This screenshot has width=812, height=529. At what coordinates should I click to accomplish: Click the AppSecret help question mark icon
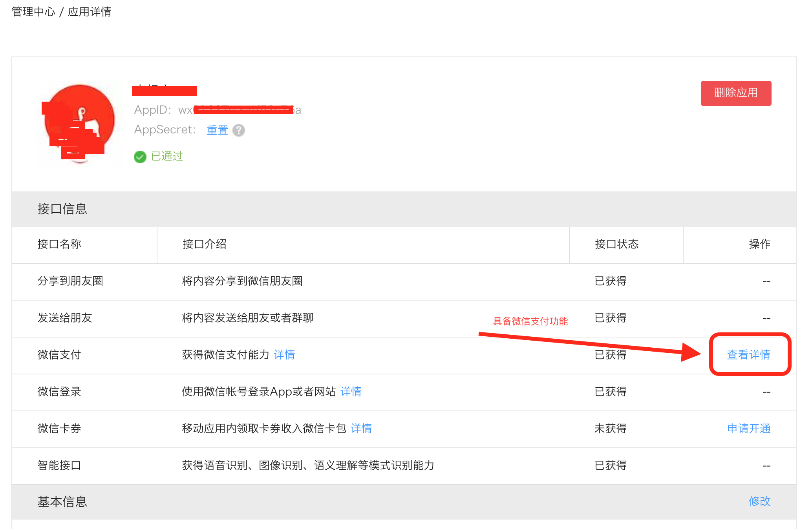click(238, 130)
